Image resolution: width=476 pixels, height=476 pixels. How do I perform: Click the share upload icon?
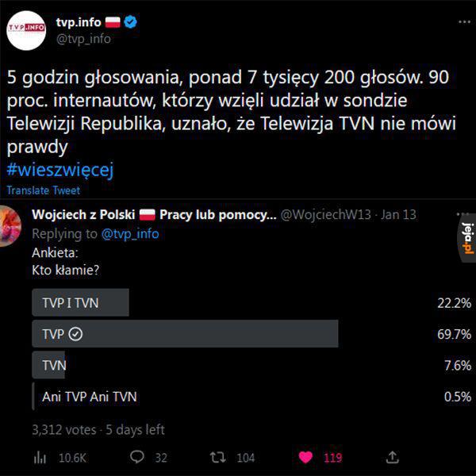tap(392, 457)
